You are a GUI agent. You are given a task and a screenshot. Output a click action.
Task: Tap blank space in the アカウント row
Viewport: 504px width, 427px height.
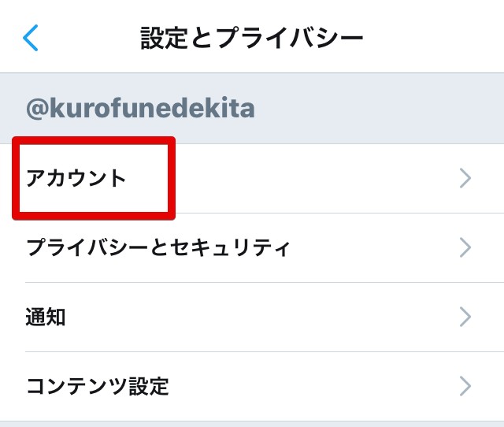[315, 179]
